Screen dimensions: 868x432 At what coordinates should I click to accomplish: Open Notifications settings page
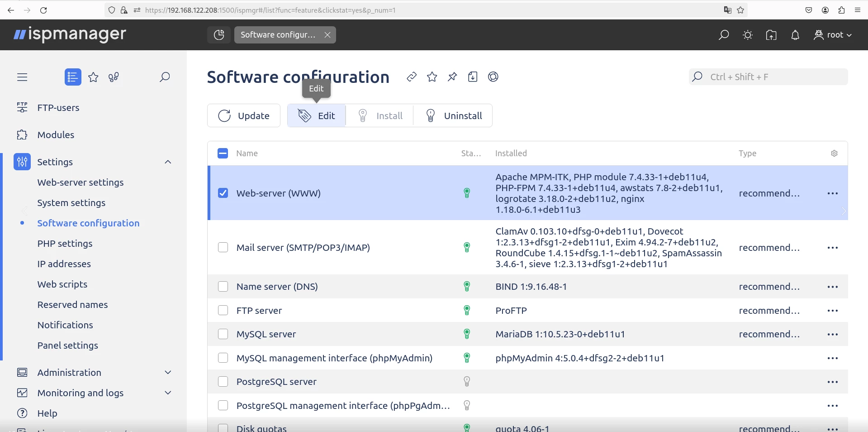coord(65,325)
